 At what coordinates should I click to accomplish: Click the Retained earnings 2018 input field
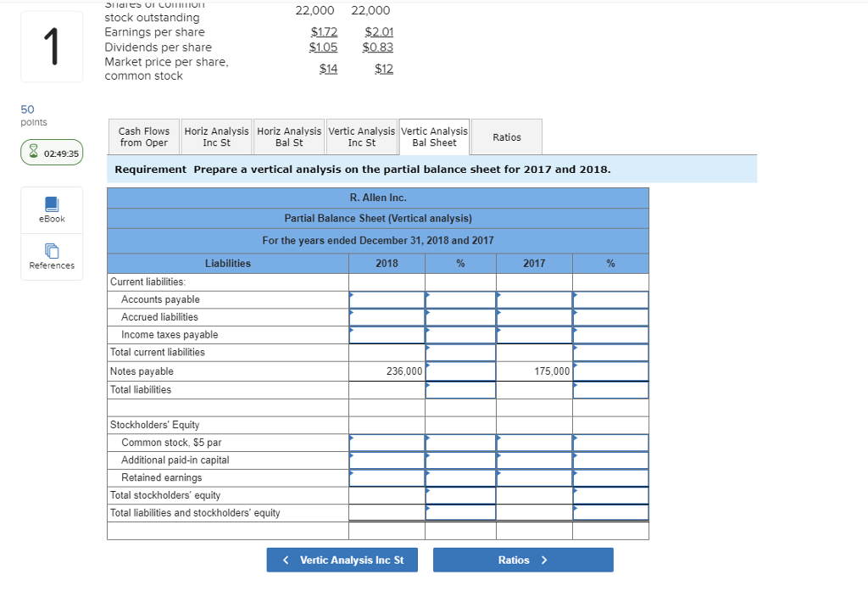click(x=386, y=477)
